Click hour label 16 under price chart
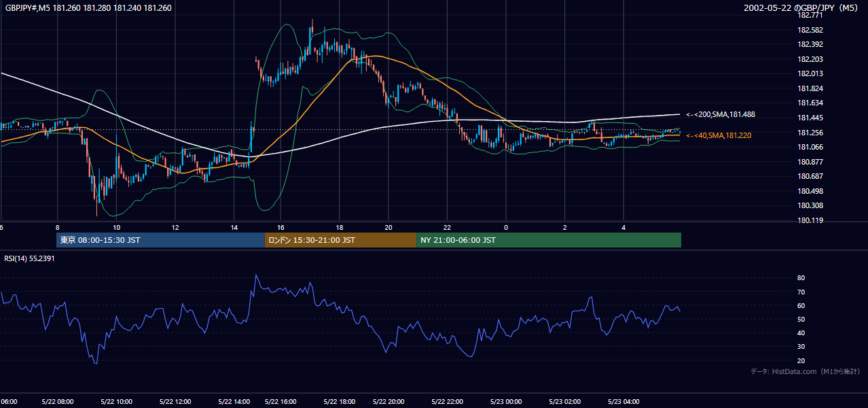Viewport: 868px width, 408px height. [280, 227]
